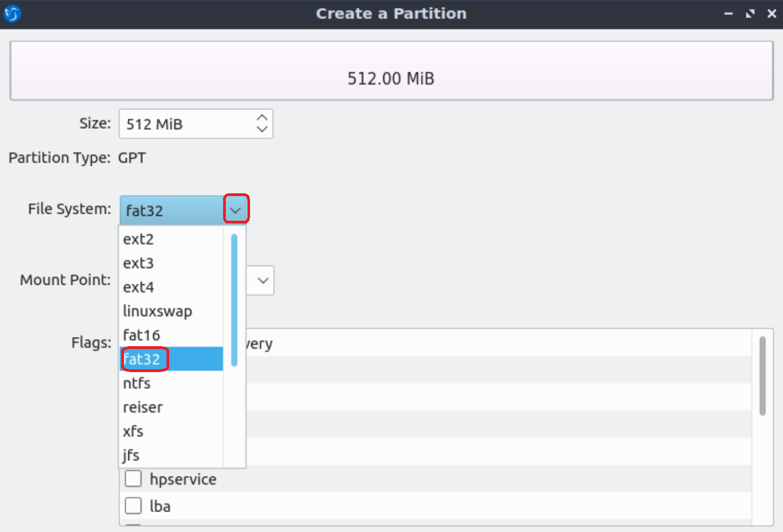Image resolution: width=783 pixels, height=532 pixels.
Task: Enable the hpservice flag
Action: pos(133,478)
